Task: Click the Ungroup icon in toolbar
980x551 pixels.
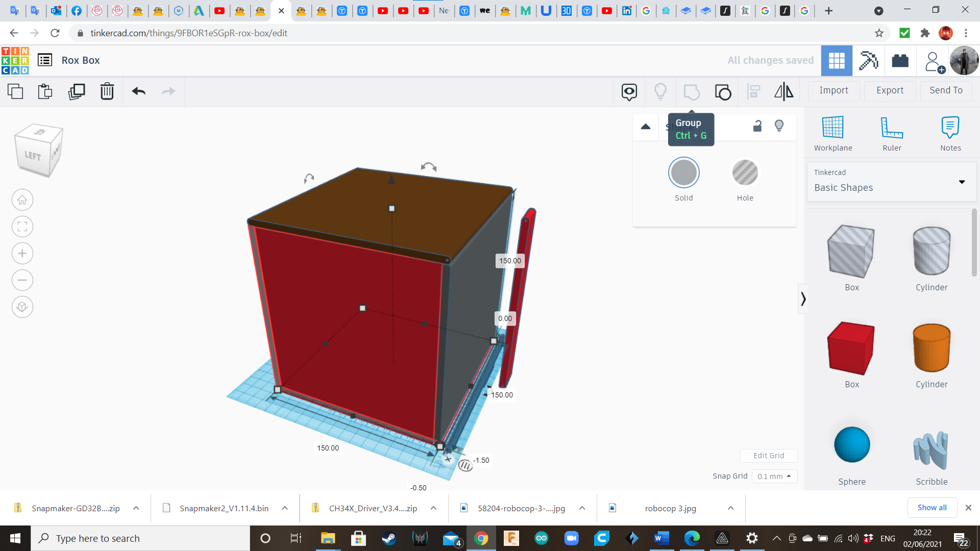Action: pyautogui.click(x=723, y=92)
